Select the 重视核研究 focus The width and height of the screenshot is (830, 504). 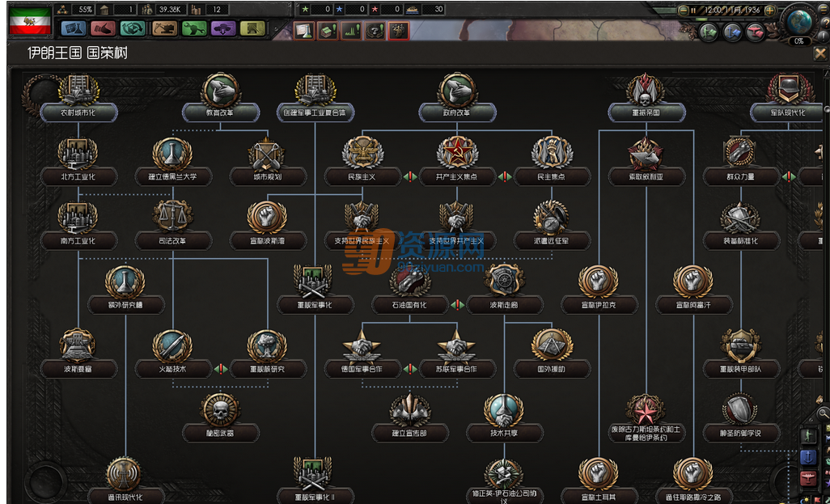(268, 354)
